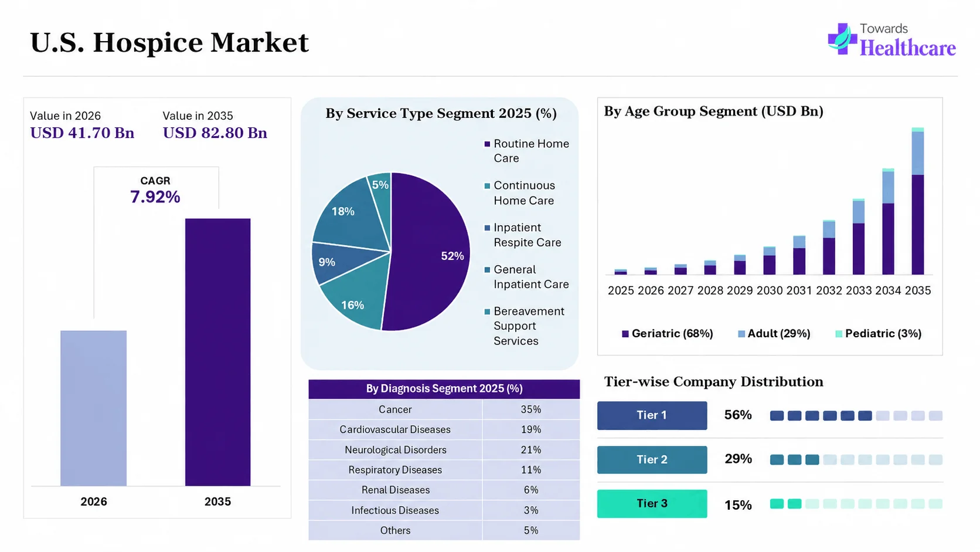Click the Cancer row label
The height and width of the screenshot is (552, 980).
395,409
